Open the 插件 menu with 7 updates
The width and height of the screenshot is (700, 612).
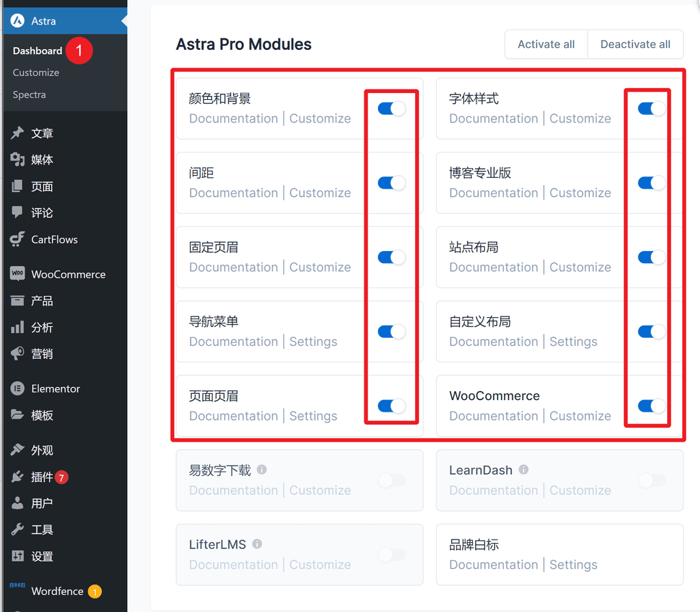point(65,477)
